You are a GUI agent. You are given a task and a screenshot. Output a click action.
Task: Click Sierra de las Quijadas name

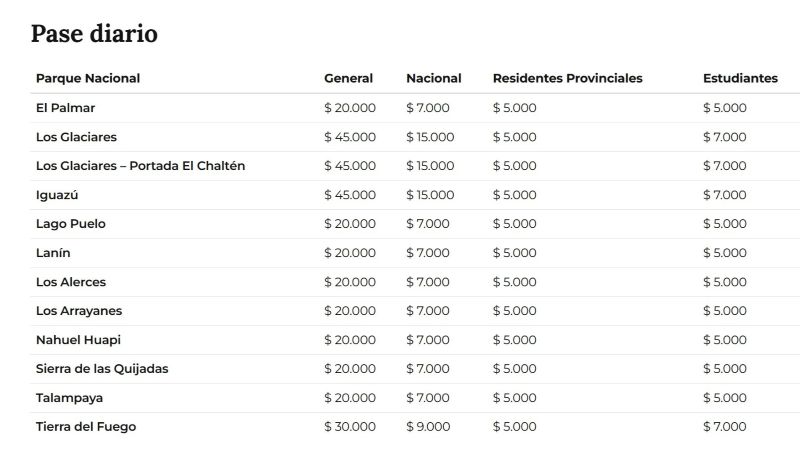(102, 369)
